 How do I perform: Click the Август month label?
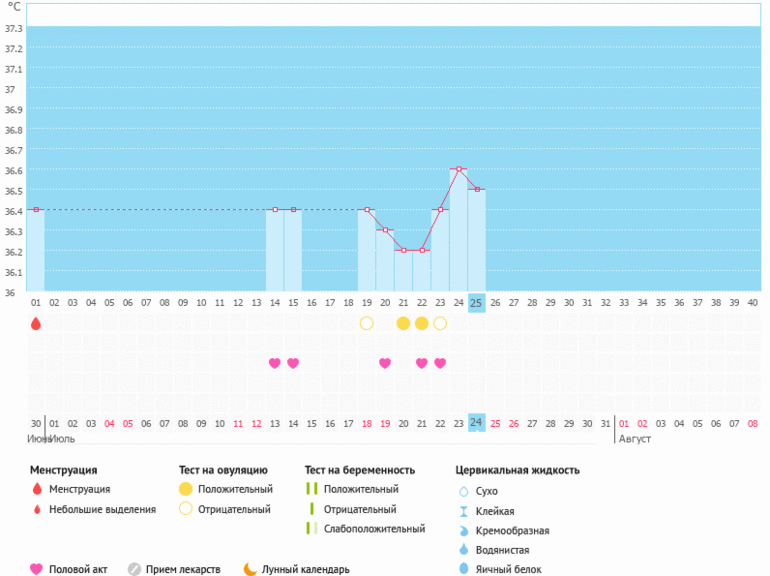point(635,438)
